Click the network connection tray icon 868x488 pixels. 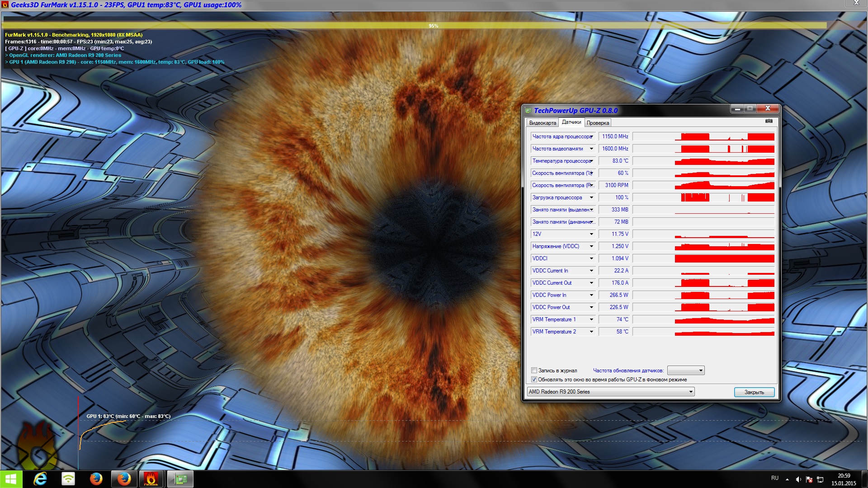click(x=820, y=479)
